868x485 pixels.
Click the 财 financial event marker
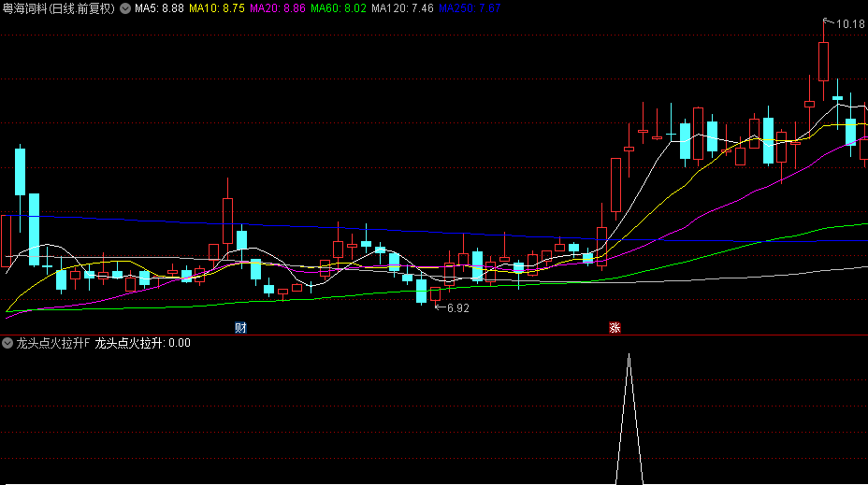coord(240,327)
